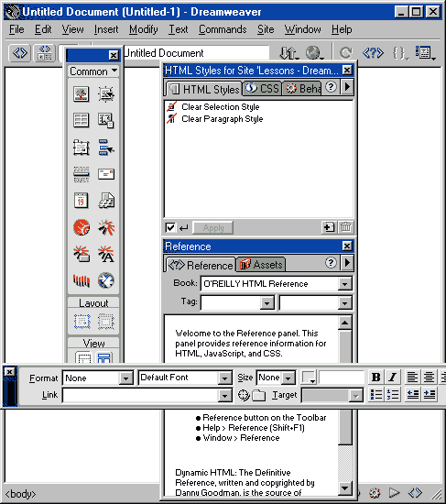The image size is (446, 504).
Task: Create a new HTML style
Action: [329, 227]
